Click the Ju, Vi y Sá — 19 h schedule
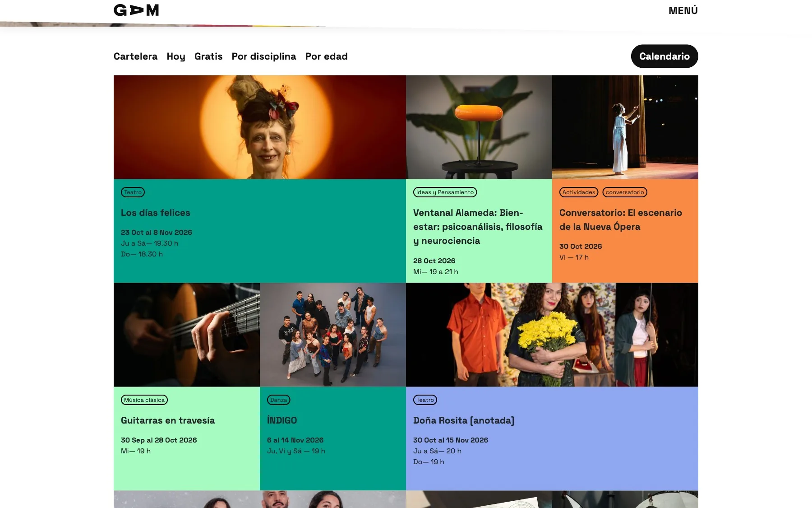 [x=296, y=451]
